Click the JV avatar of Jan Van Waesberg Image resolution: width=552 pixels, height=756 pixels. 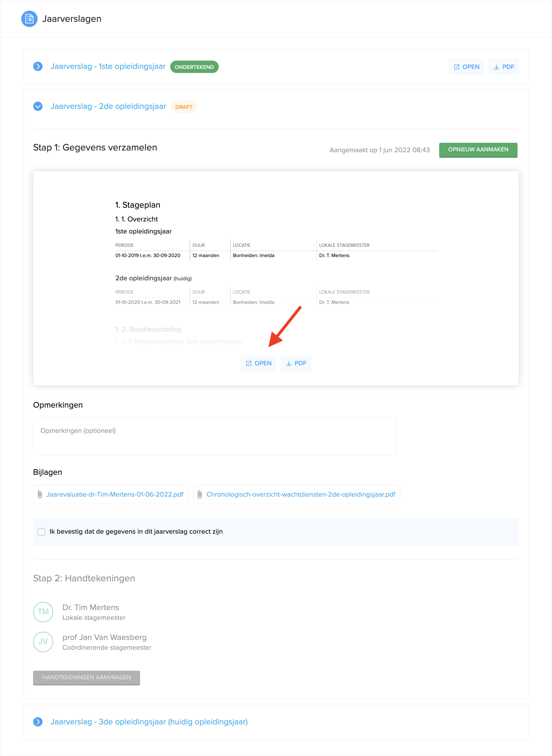coord(43,642)
